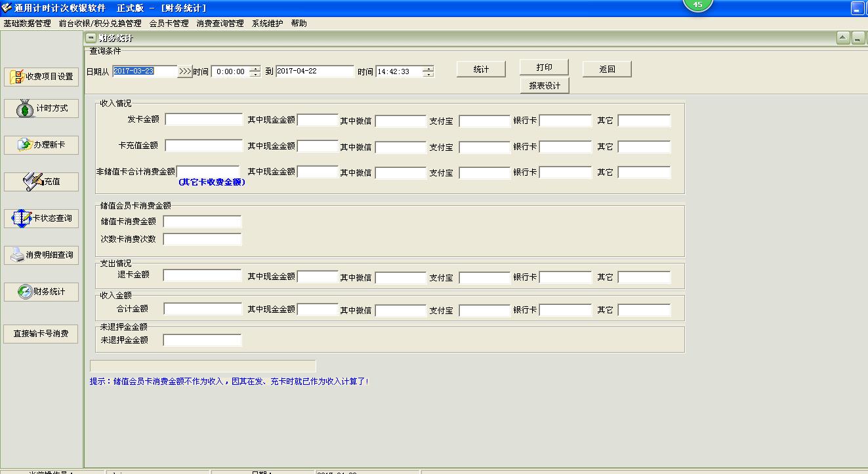Image resolution: width=868 pixels, height=474 pixels.
Task: Open the 系统维护 menu
Action: click(267, 23)
